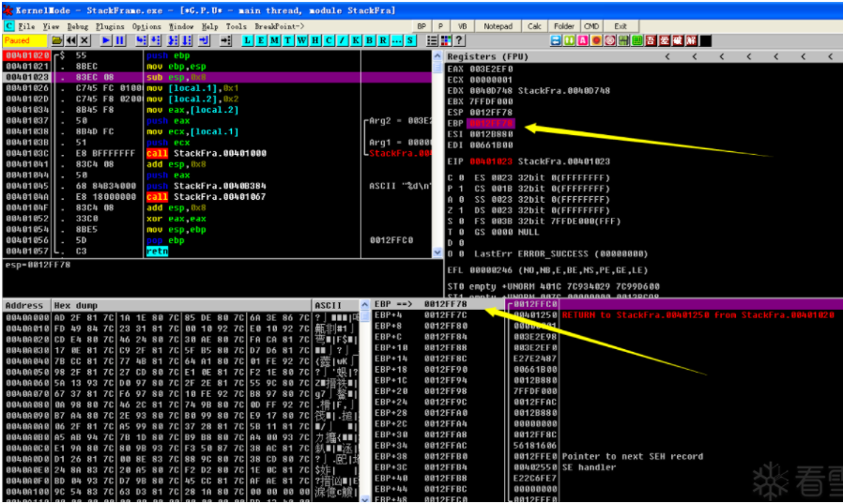This screenshot has height=504, width=843.
Task: Click the Calc button
Action: point(534,26)
